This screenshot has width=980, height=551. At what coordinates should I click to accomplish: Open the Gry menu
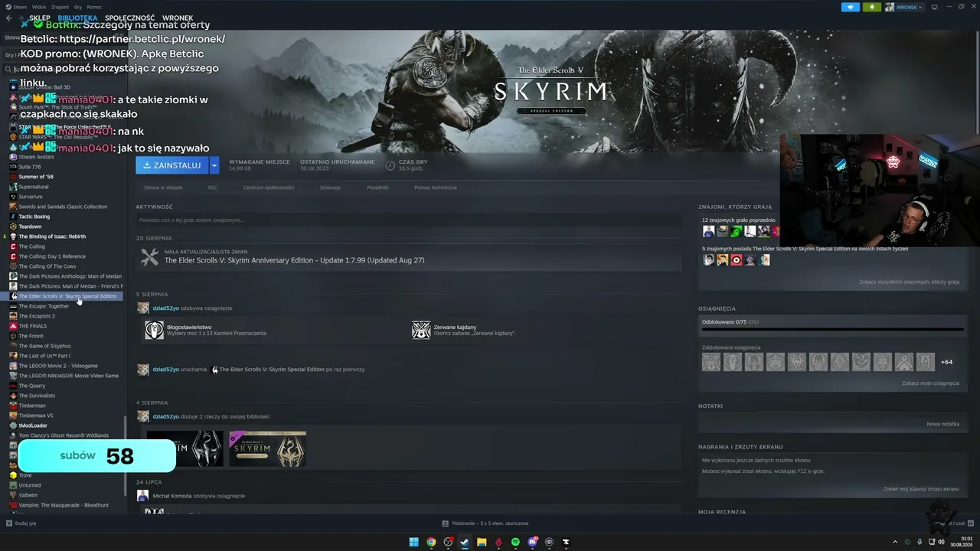point(80,7)
